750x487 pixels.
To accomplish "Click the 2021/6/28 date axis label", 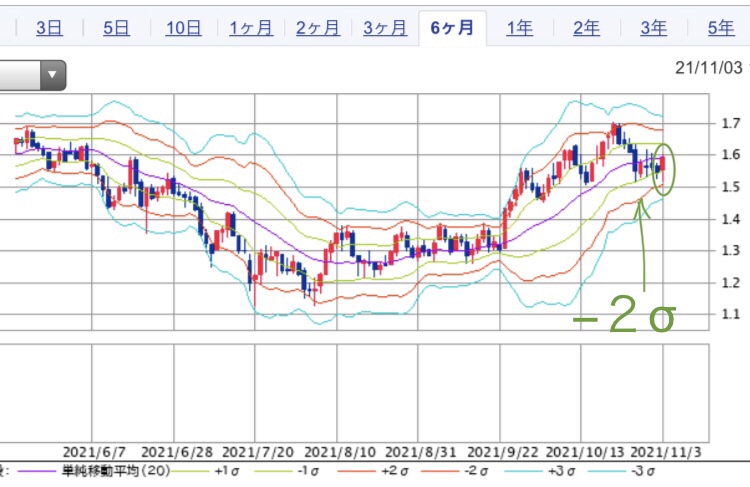I will [x=177, y=452].
